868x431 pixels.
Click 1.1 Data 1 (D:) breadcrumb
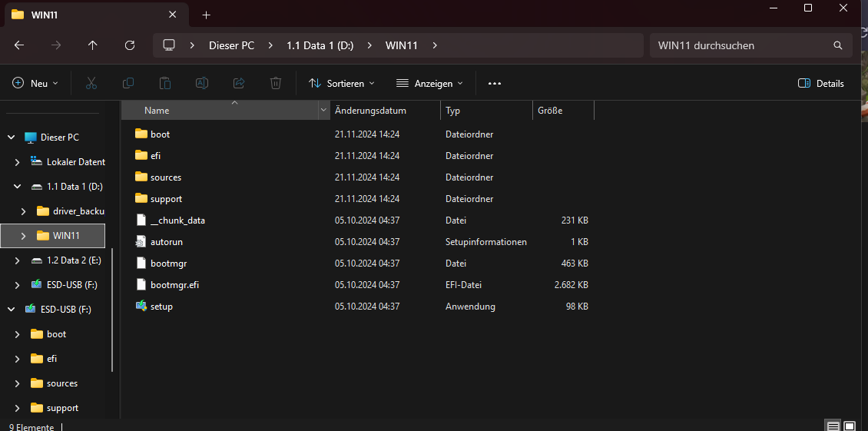coord(320,45)
